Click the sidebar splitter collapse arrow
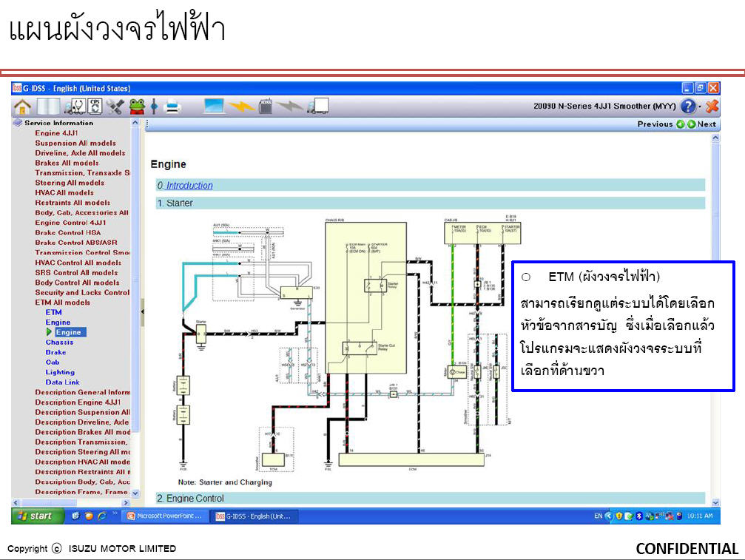 click(142, 311)
